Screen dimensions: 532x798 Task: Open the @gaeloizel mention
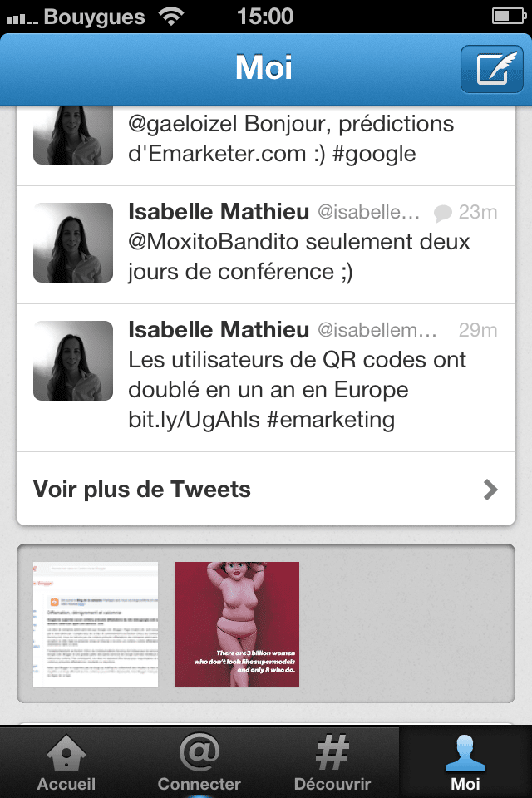click(x=183, y=124)
